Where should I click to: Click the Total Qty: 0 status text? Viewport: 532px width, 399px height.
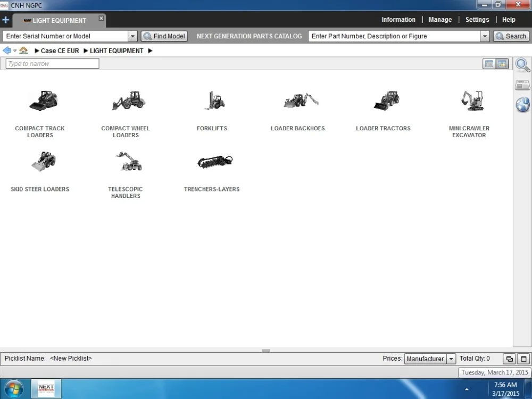(x=475, y=358)
